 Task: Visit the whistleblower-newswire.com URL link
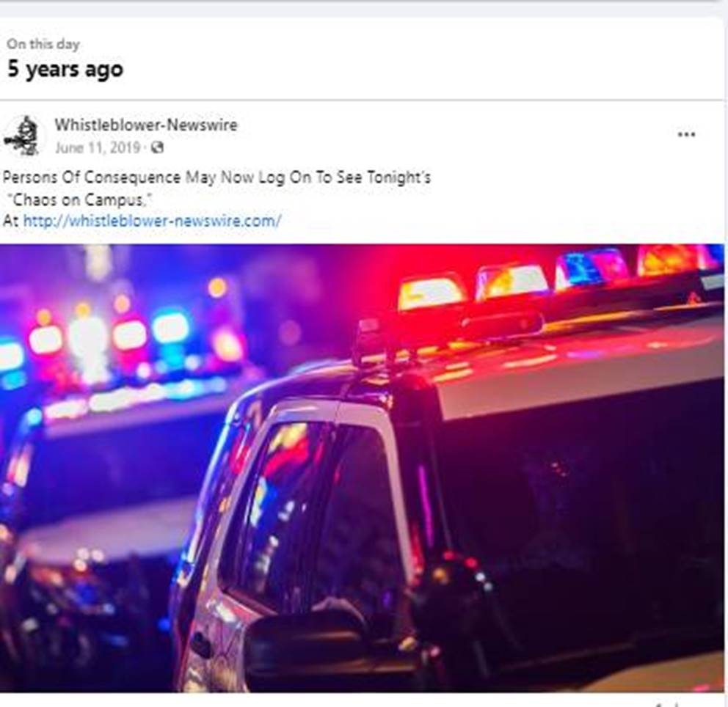click(x=152, y=220)
